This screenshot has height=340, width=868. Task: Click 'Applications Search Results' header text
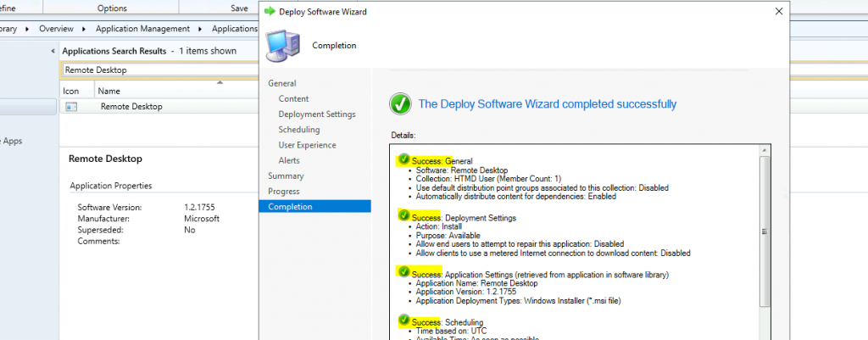pyautogui.click(x=114, y=51)
